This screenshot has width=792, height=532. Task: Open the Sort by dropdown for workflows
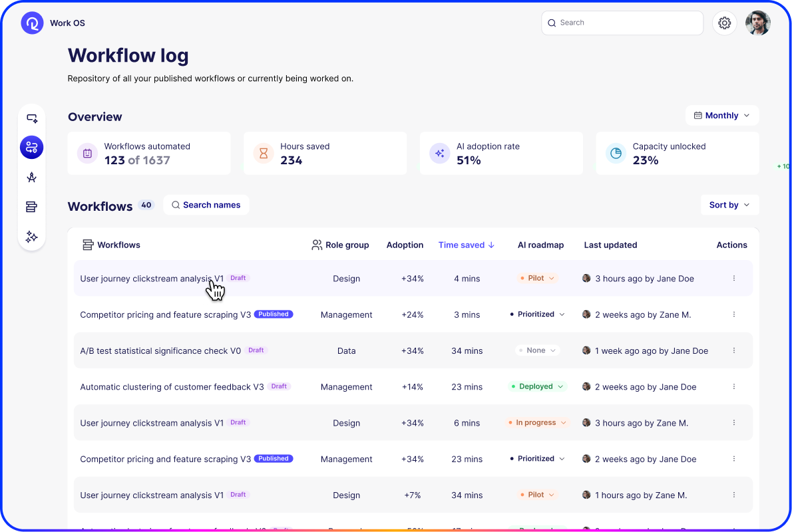click(x=729, y=205)
